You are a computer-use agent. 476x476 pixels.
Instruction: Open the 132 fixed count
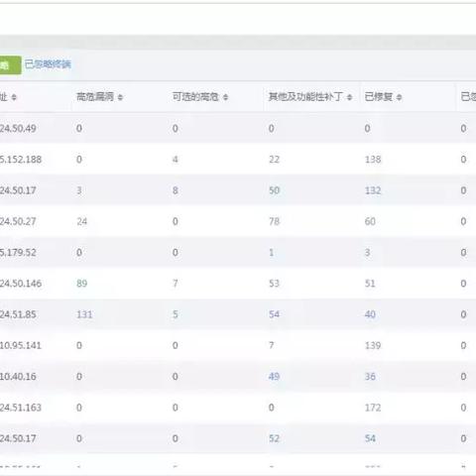click(373, 190)
